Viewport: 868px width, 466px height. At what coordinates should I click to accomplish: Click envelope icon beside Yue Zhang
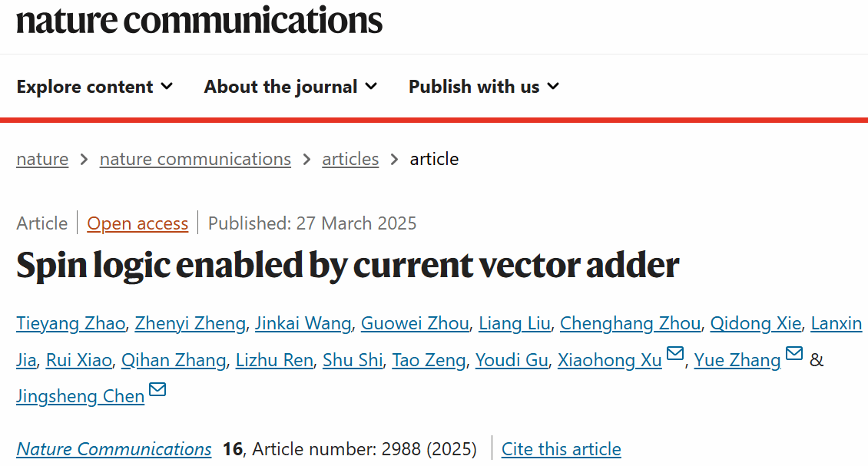tap(794, 355)
